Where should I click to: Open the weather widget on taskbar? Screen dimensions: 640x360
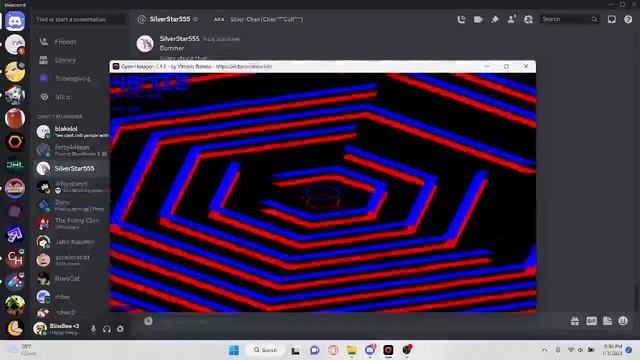(22, 350)
